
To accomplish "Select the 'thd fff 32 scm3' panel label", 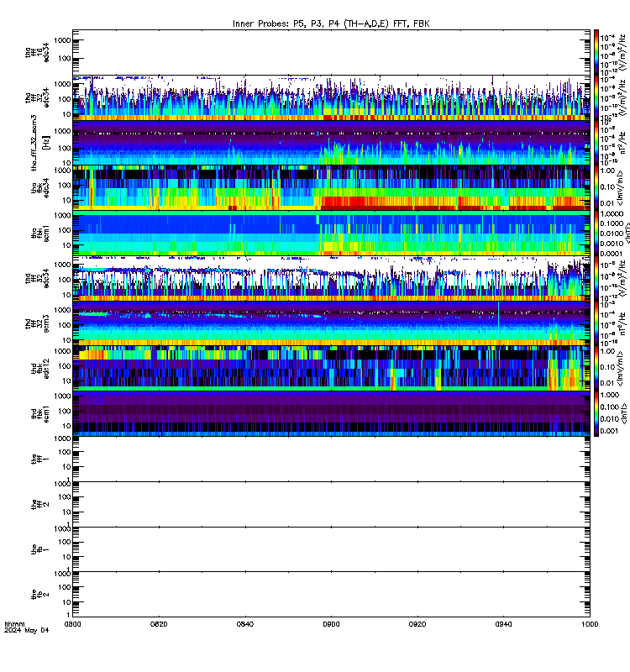I will click(x=37, y=324).
